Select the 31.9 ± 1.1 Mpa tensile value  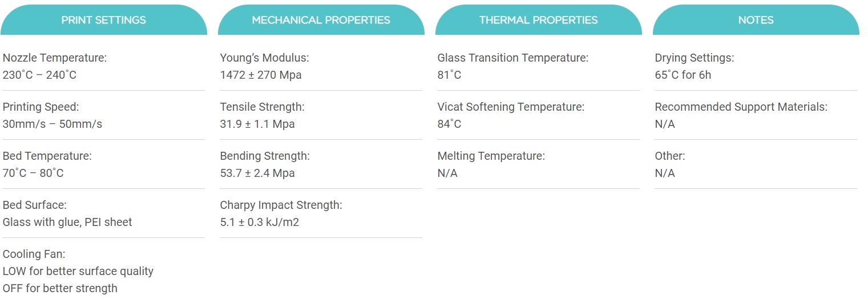pyautogui.click(x=257, y=124)
